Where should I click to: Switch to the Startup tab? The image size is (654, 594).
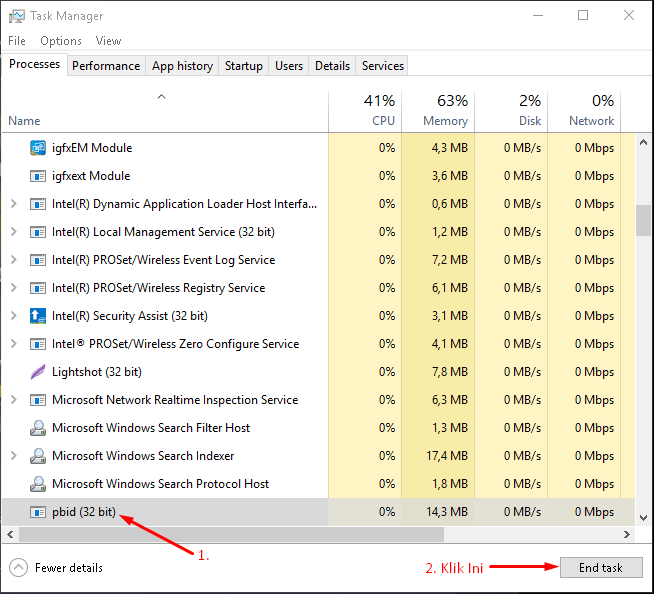(x=244, y=66)
